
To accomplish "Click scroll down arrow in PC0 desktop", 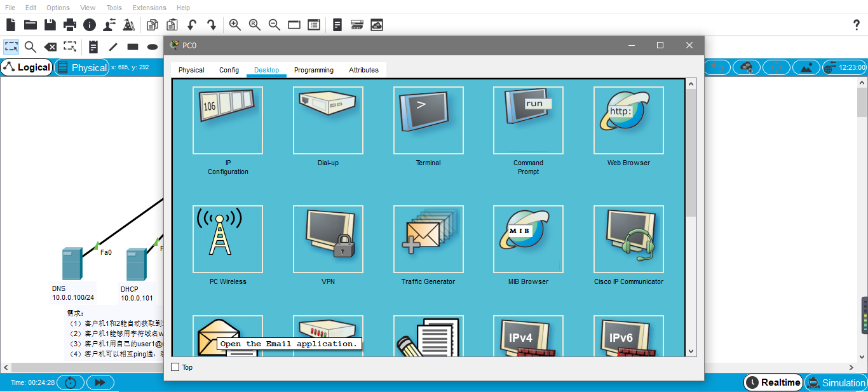I will pos(691,351).
